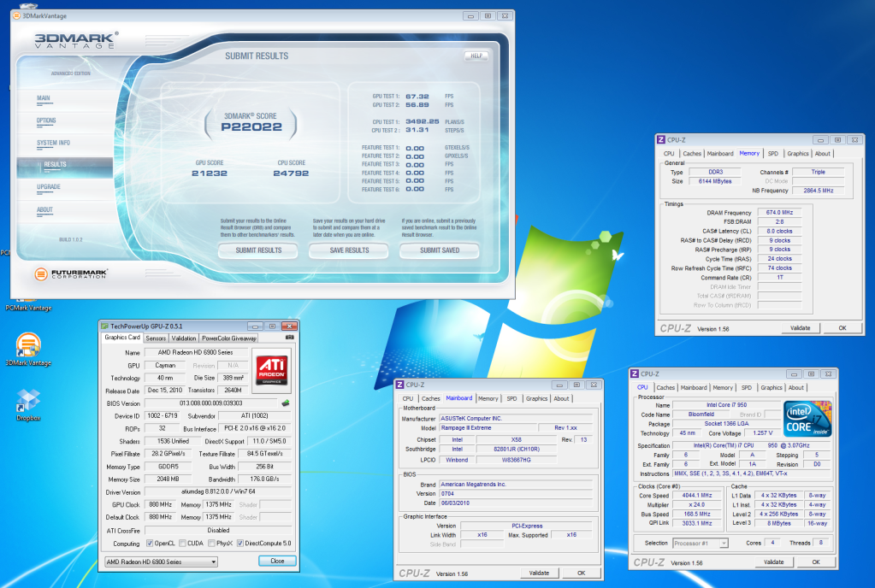Select the Graphics Card tab in GPU-Z

coord(122,338)
